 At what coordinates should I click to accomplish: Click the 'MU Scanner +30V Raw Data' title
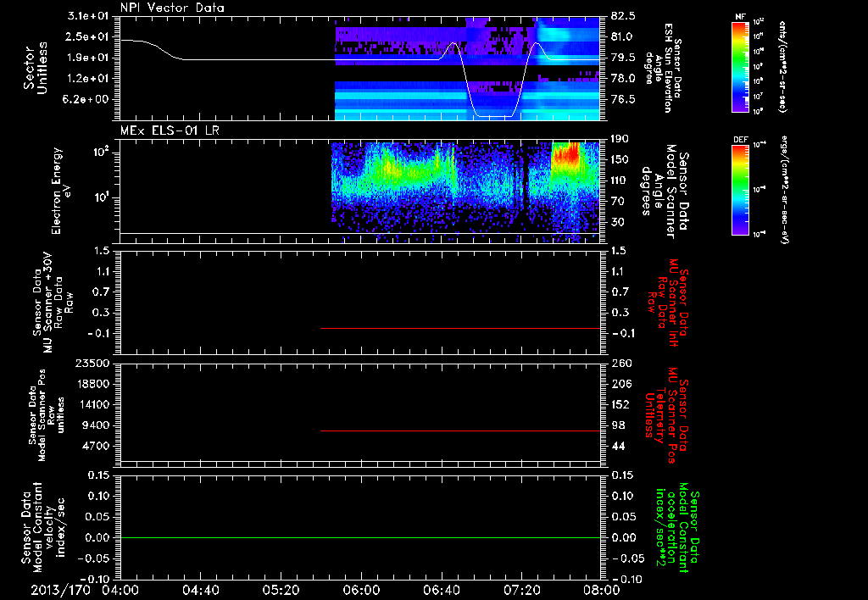[x=53, y=303]
